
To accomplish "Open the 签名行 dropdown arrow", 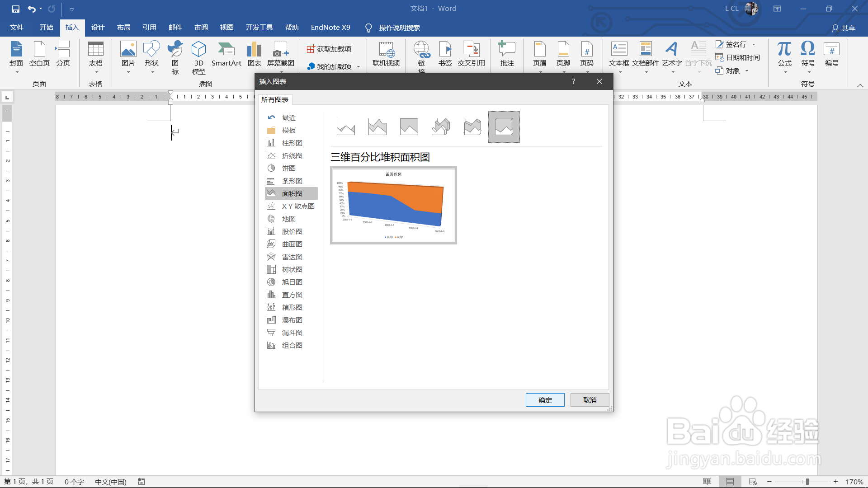I will click(754, 44).
